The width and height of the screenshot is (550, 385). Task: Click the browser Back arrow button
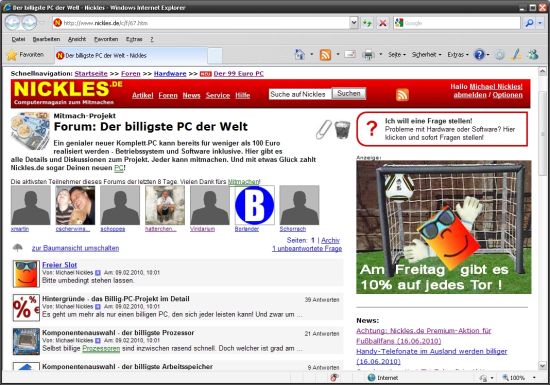13,23
